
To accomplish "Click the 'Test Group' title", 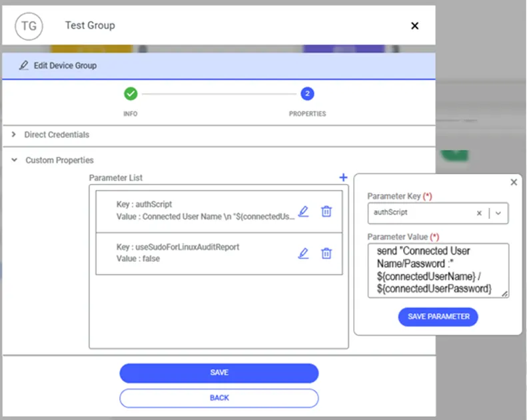I will pyautogui.click(x=90, y=25).
